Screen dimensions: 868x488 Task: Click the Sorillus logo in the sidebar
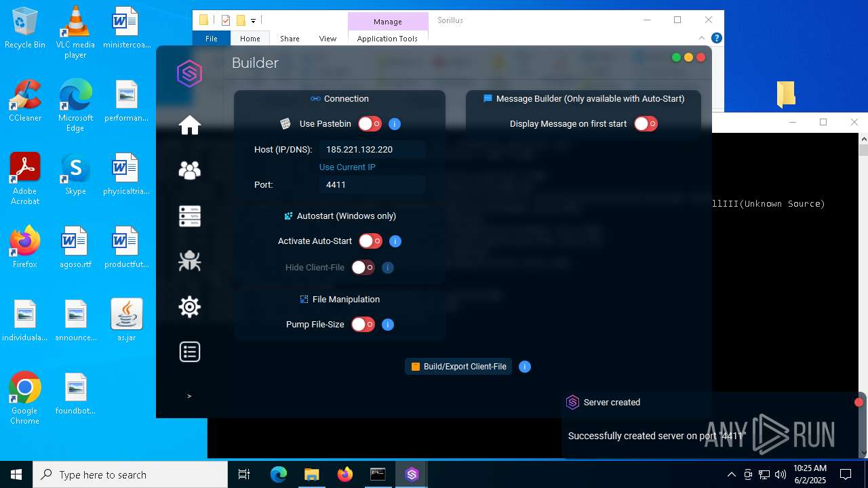pos(190,73)
